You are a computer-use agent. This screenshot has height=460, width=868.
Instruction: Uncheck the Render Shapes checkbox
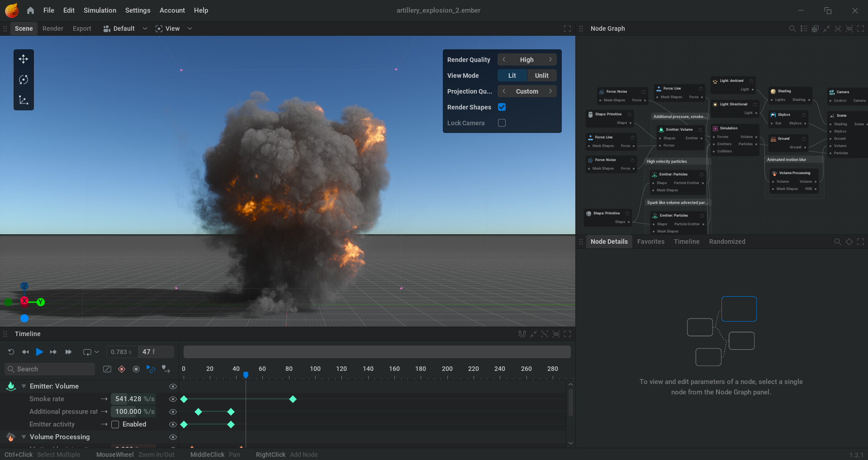[x=502, y=107]
